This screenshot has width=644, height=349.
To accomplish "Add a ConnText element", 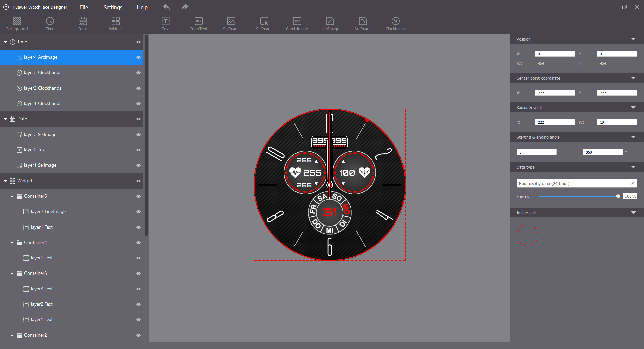I will (x=199, y=24).
